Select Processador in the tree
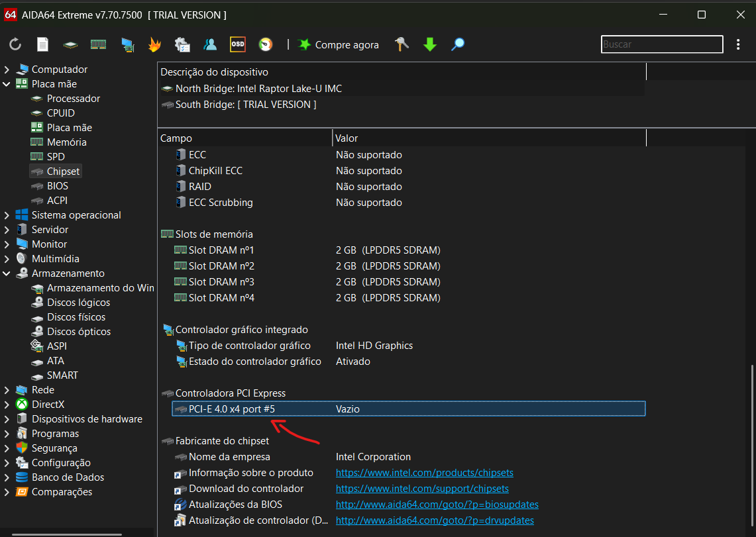 click(x=74, y=99)
